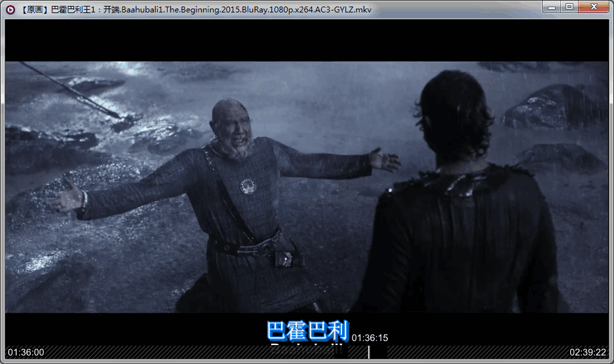Click the player app icon in title bar

(x=10, y=9)
